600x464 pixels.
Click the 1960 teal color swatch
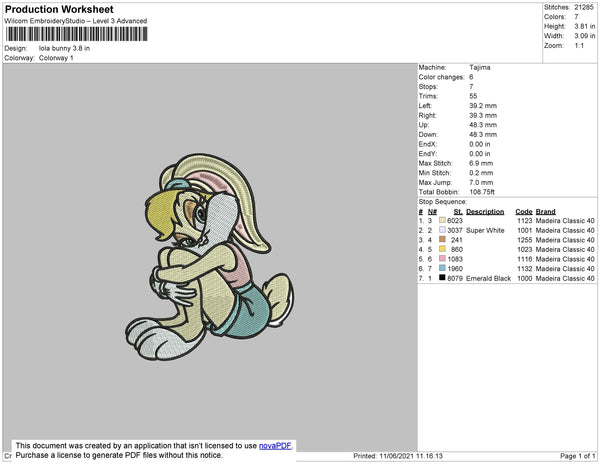442,268
